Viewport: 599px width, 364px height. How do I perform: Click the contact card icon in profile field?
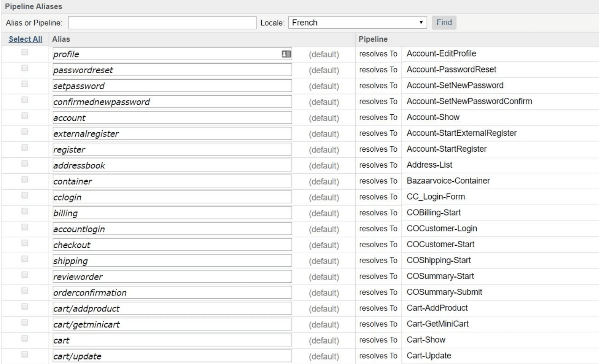286,54
